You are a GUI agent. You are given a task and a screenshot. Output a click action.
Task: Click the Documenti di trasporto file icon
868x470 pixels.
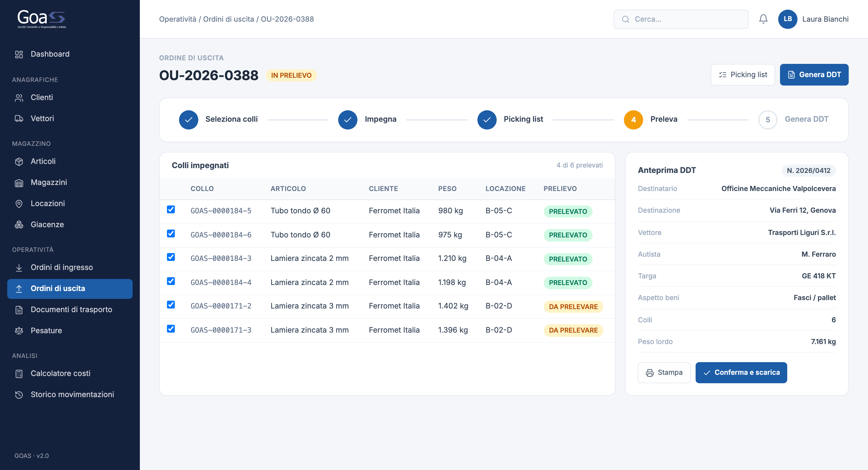tap(19, 310)
